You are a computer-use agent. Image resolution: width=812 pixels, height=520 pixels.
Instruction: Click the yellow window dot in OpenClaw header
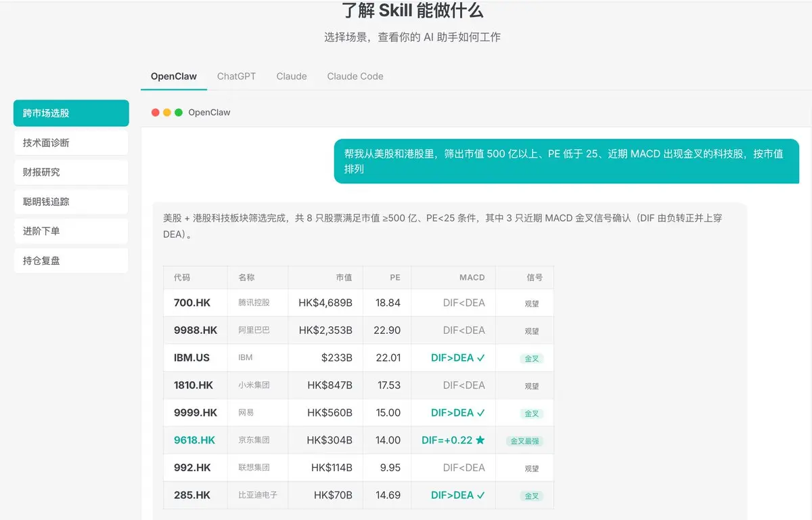point(167,112)
